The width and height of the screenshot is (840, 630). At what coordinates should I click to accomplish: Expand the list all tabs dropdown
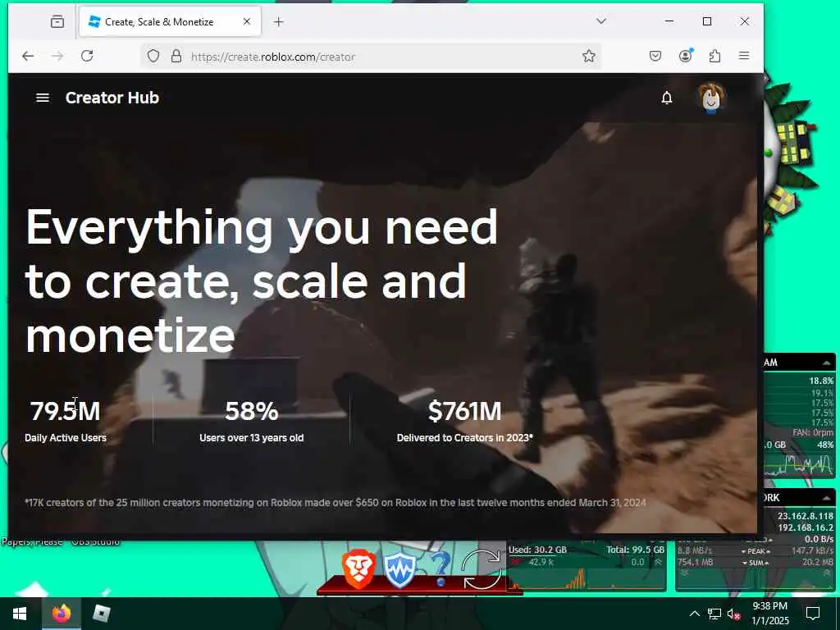point(601,21)
